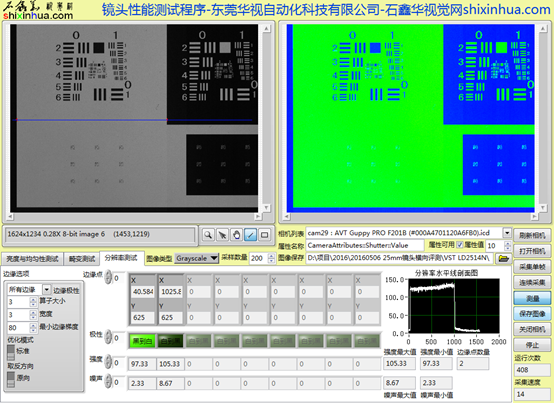Click the 采样数量 stepper arrows

(271, 259)
